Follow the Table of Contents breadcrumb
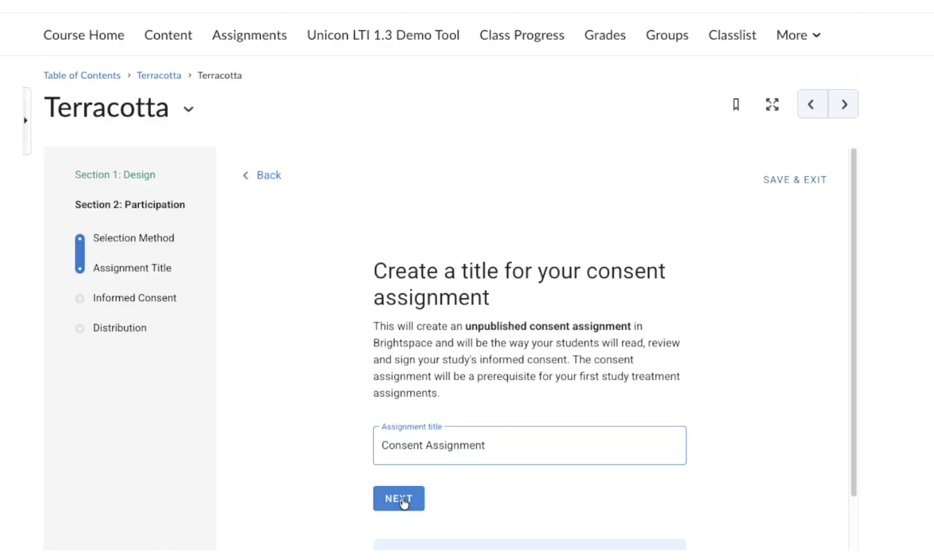The width and height of the screenshot is (934, 560). [82, 75]
